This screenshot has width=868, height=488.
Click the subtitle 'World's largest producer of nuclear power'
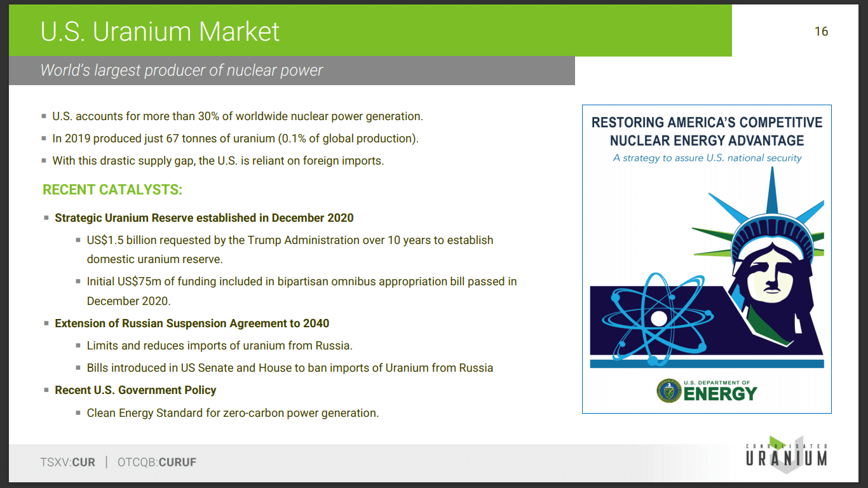182,70
